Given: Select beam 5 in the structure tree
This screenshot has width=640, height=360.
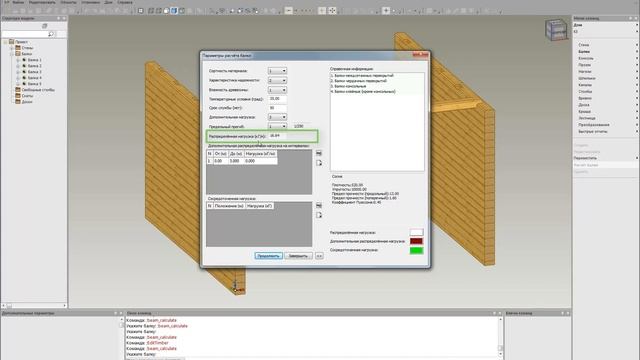Looking at the screenshot, I should [x=35, y=84].
